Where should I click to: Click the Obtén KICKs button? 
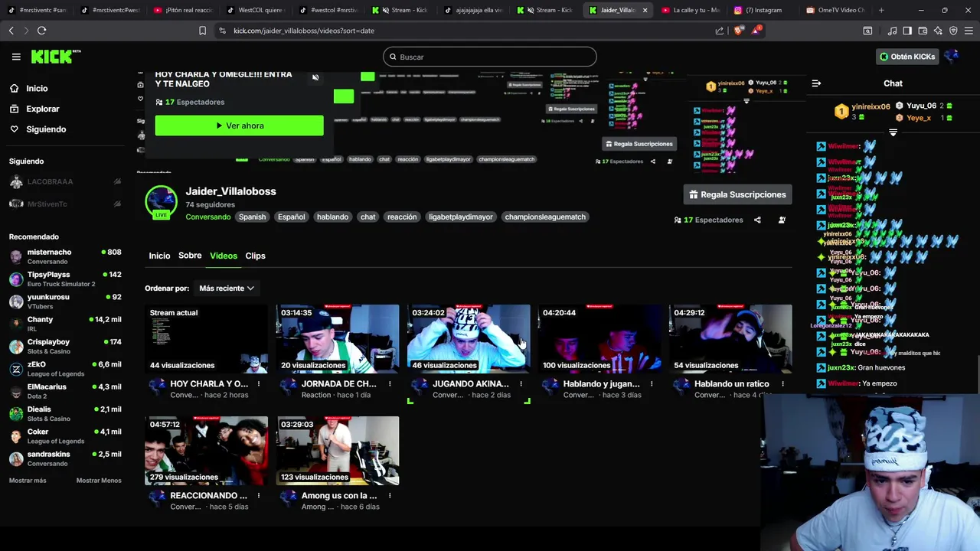click(907, 57)
